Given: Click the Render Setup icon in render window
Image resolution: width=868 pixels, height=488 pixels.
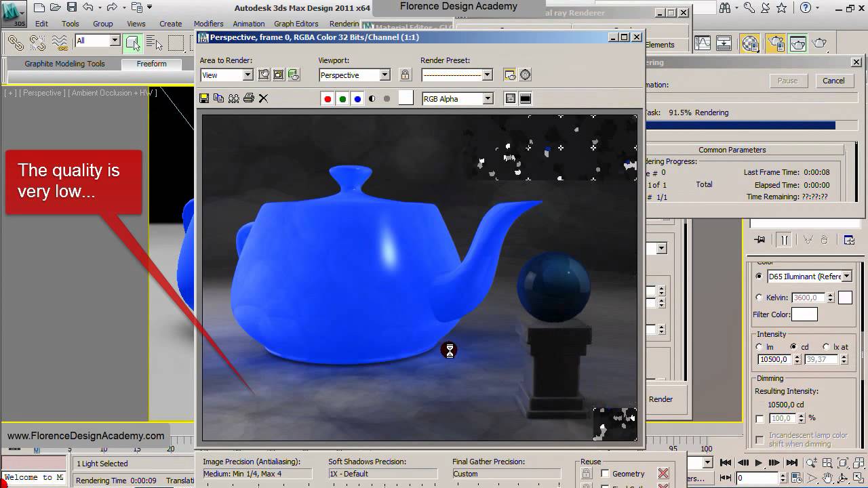Looking at the screenshot, I should pos(510,75).
